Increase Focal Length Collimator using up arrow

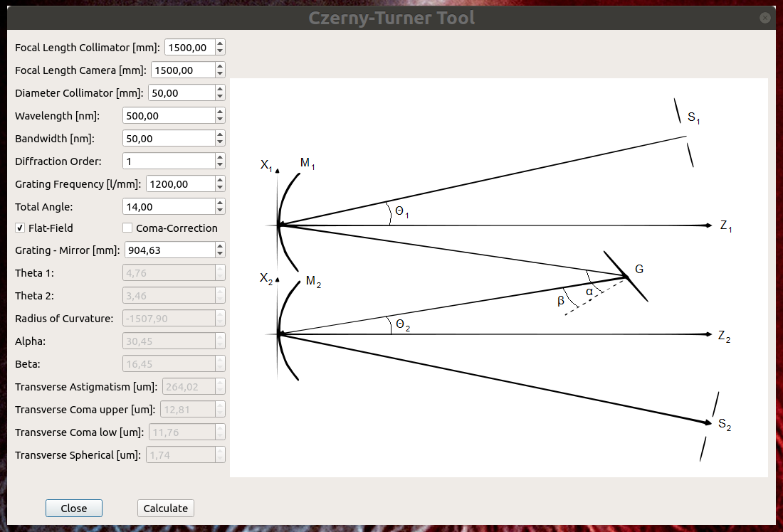pyautogui.click(x=220, y=43)
